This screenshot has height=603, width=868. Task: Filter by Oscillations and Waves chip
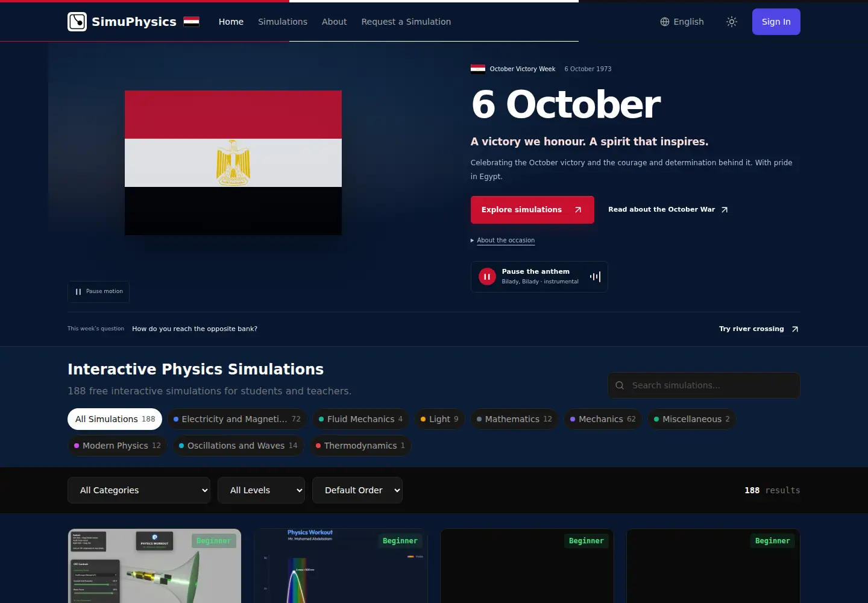[x=238, y=446]
